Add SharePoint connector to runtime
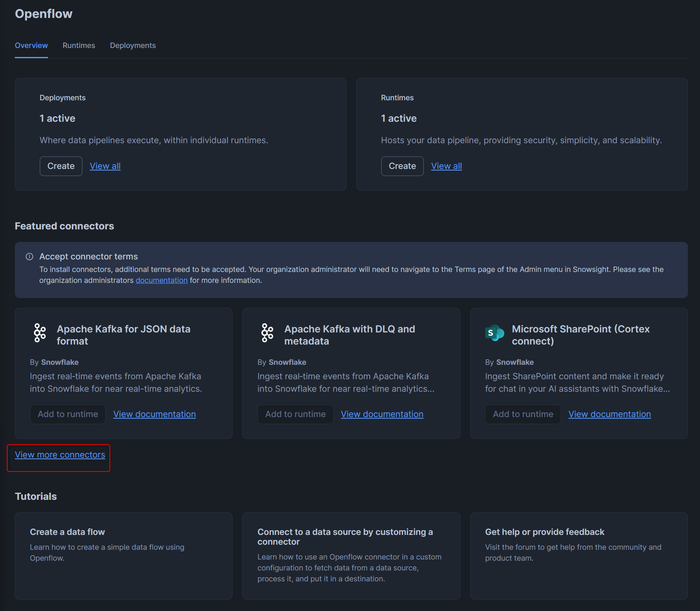 (523, 414)
